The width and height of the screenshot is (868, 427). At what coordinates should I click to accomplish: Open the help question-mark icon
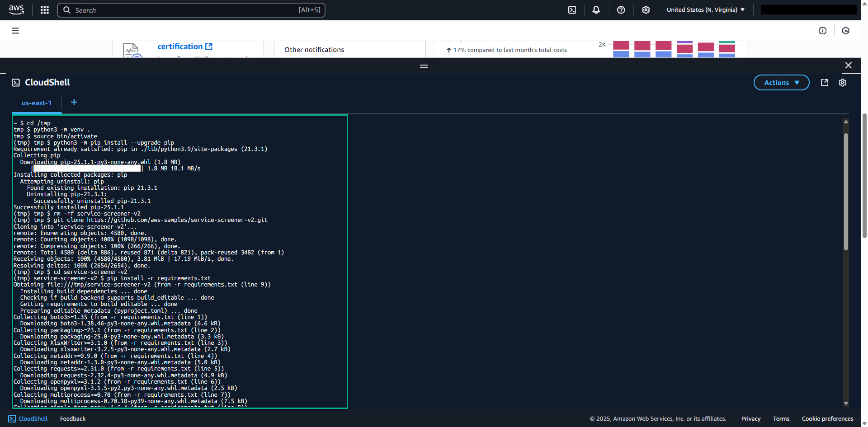click(x=621, y=9)
